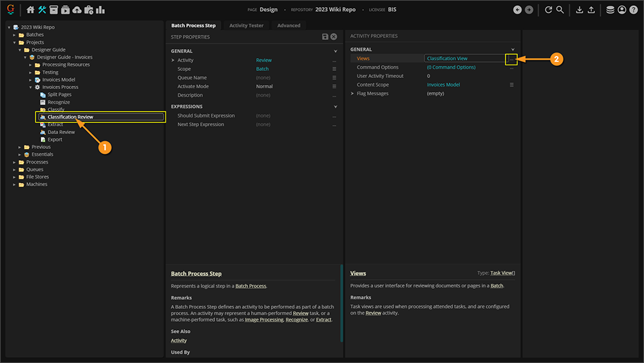644x363 pixels.
Task: Open search with the magnifier icon
Action: (560, 10)
